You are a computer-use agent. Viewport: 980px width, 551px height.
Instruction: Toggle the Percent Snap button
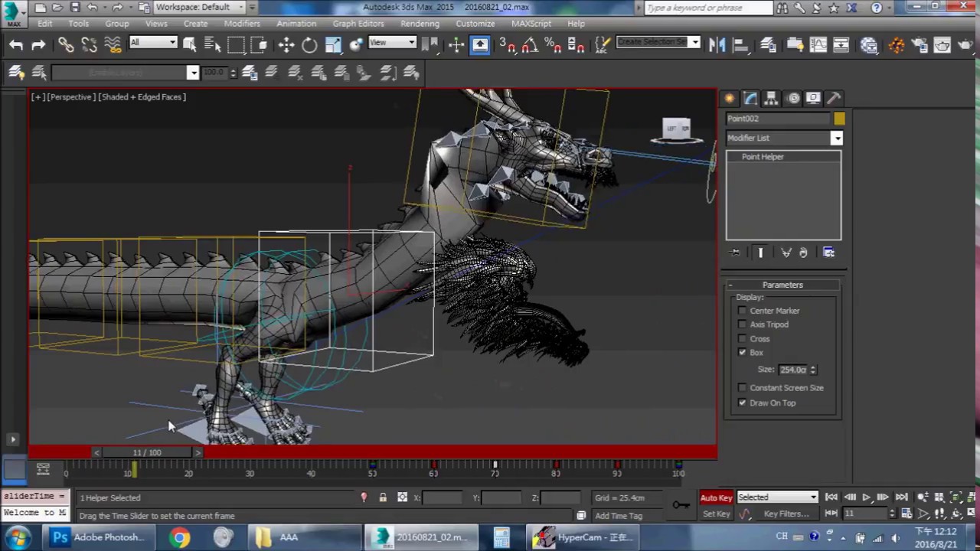pos(554,44)
